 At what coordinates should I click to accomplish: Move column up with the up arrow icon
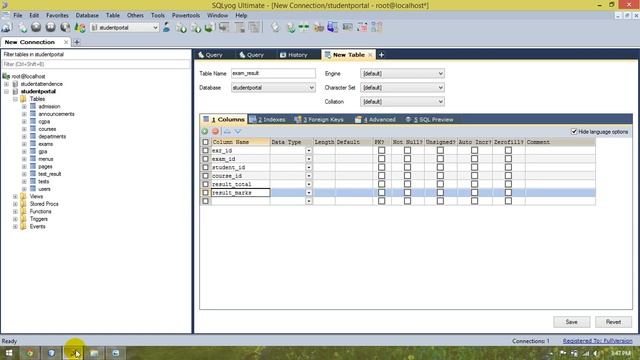tap(227, 131)
